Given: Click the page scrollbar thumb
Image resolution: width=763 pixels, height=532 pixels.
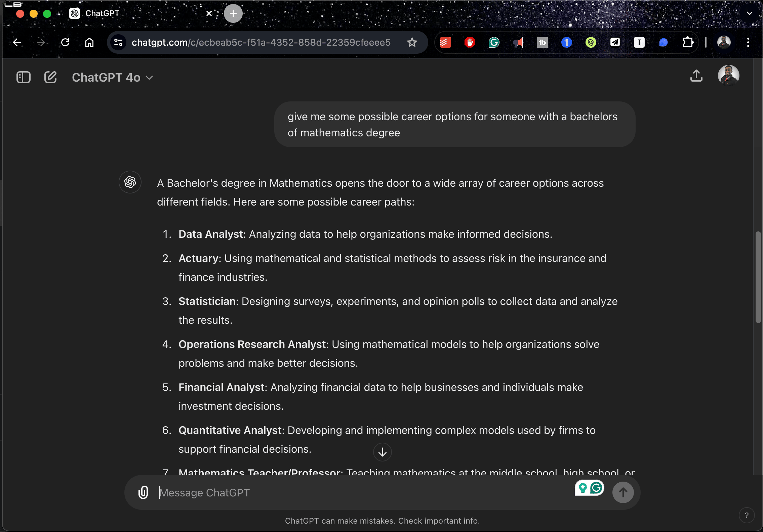Looking at the screenshot, I should (x=758, y=277).
